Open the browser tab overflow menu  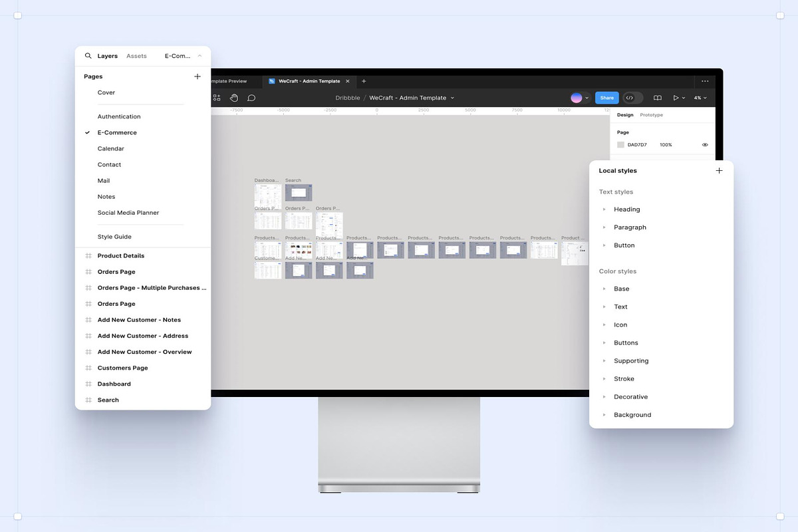click(x=705, y=81)
